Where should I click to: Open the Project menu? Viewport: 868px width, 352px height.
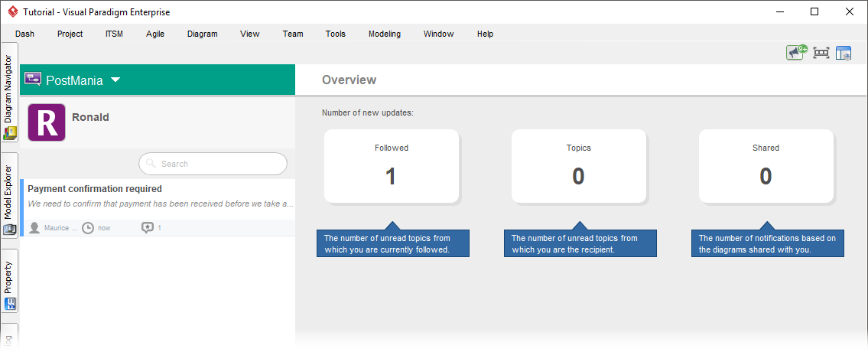click(x=70, y=34)
